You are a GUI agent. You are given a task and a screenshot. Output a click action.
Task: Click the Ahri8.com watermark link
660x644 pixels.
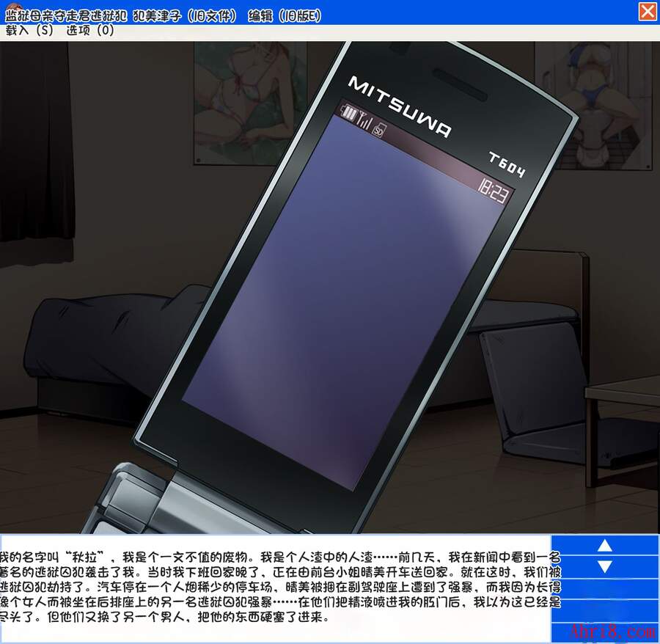611,631
